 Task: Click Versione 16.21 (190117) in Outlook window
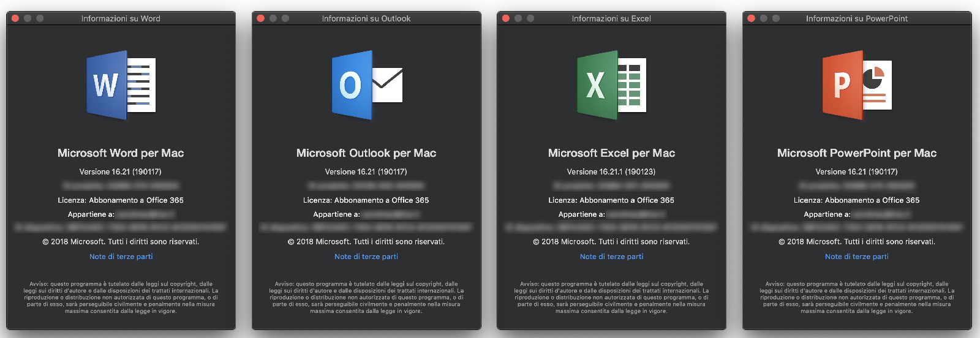(x=366, y=172)
